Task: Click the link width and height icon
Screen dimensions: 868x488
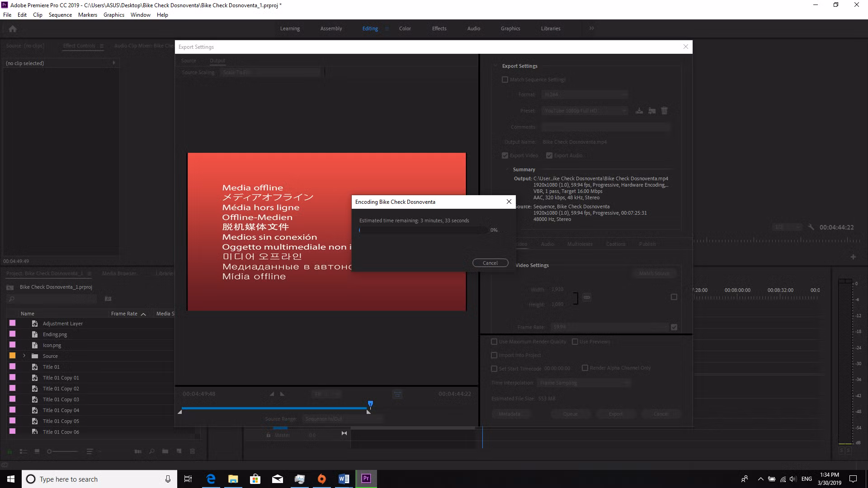Action: point(587,297)
